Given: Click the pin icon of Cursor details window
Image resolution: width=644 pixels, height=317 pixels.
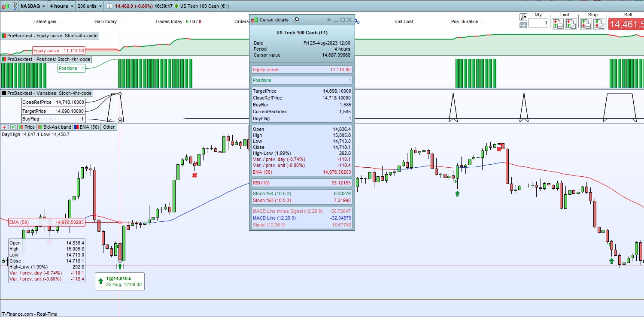Looking at the screenshot, I should (x=329, y=20).
